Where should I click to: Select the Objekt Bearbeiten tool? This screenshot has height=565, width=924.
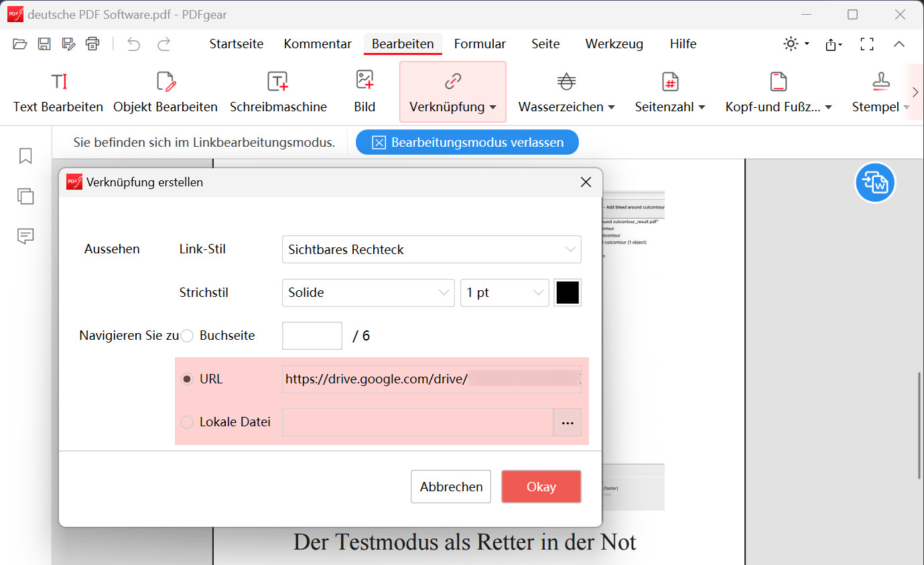(x=165, y=82)
